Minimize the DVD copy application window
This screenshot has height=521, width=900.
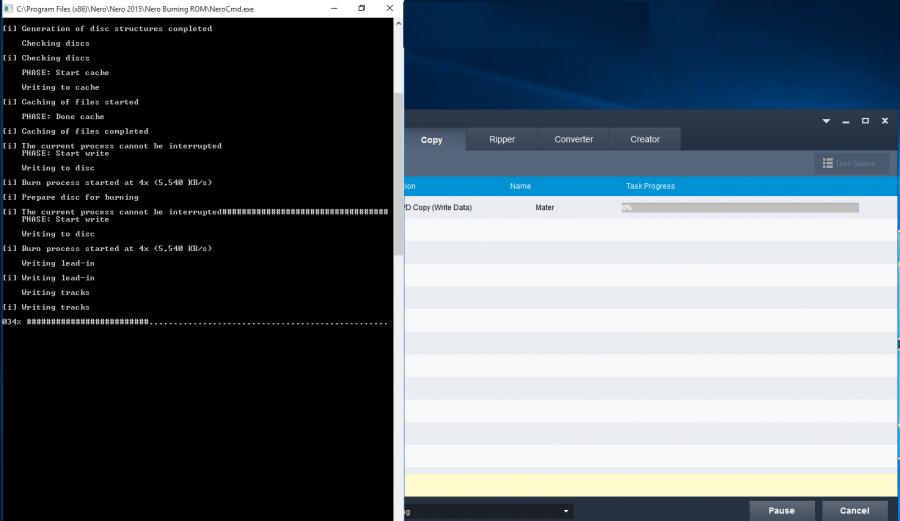pyautogui.click(x=846, y=121)
